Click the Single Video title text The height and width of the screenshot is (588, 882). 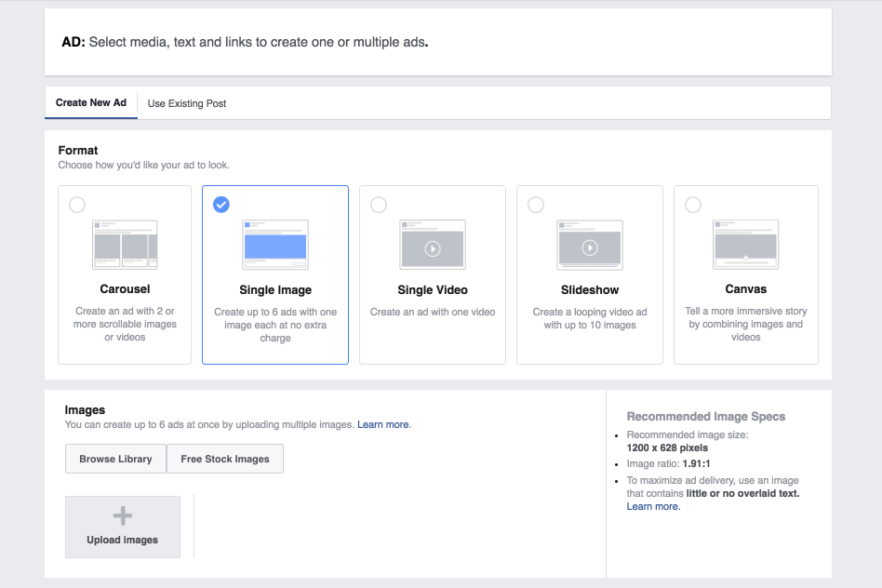tap(433, 289)
